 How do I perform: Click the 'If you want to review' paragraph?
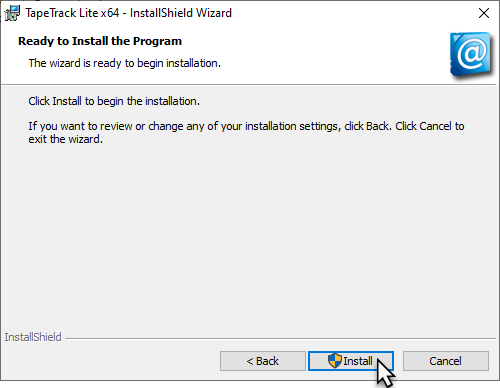point(246,132)
